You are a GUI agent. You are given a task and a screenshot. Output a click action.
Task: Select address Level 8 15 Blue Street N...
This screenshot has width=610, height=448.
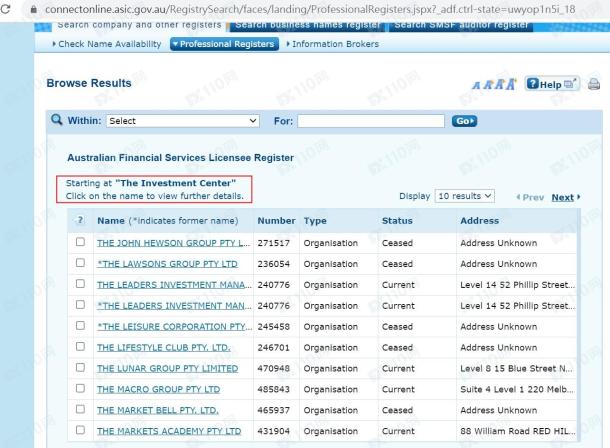click(516, 369)
